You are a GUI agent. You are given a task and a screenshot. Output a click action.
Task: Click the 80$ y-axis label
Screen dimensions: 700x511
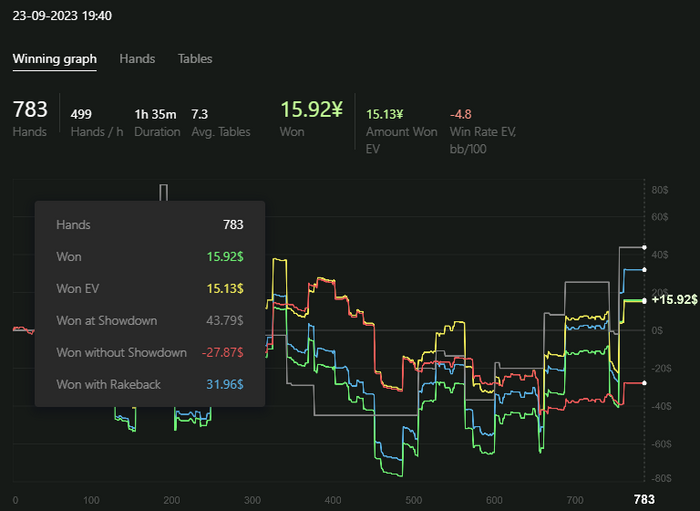click(x=660, y=190)
